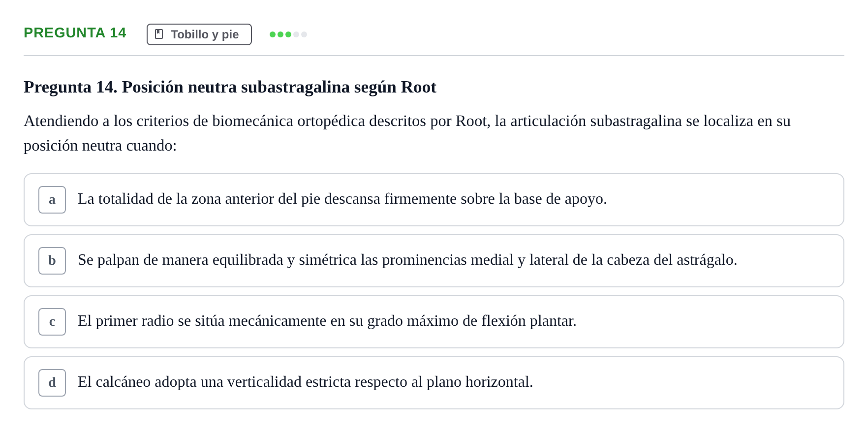Select answer letter b
Image resolution: width=868 pixels, height=434 pixels.
click(52, 261)
